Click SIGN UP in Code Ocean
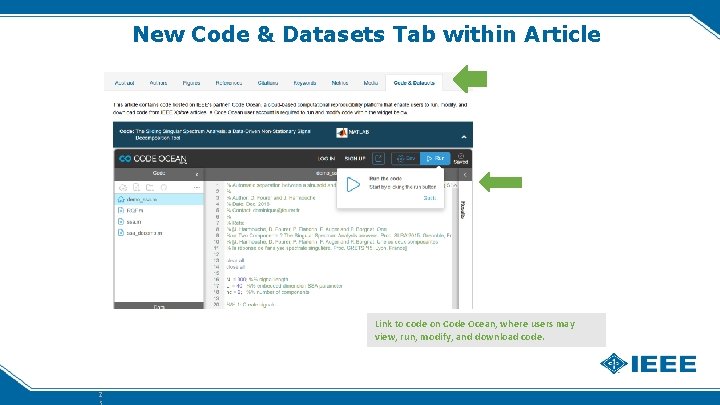The width and height of the screenshot is (720, 405). 355,158
